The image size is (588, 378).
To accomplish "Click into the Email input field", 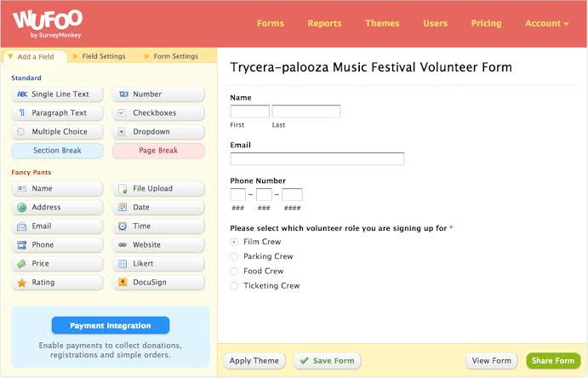I will tap(317, 158).
